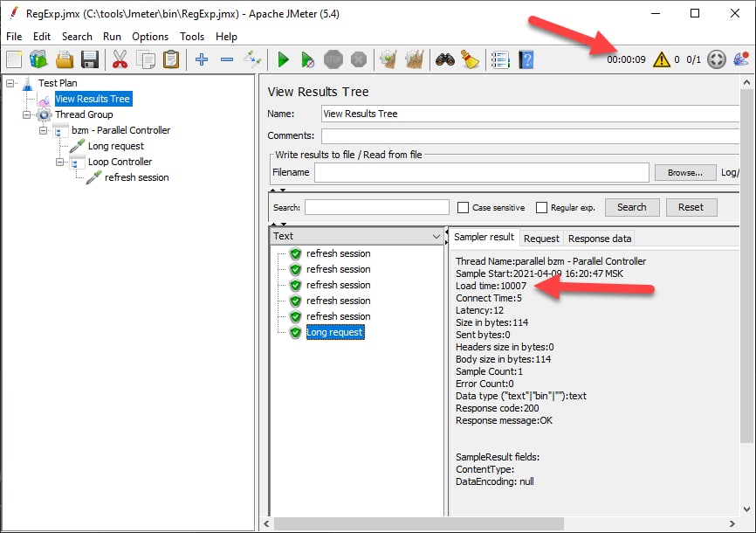Click the Comments input field
Image resolution: width=756 pixels, height=533 pixels.
[530, 135]
